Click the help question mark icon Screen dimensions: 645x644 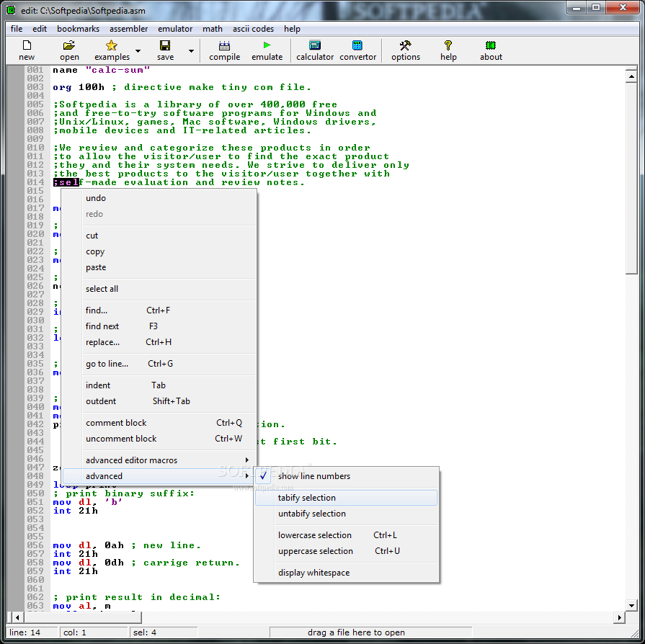[448, 45]
